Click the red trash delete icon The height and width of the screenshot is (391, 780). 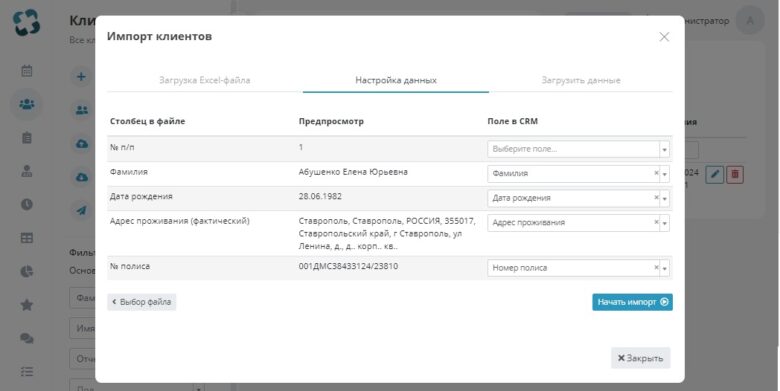point(735,175)
